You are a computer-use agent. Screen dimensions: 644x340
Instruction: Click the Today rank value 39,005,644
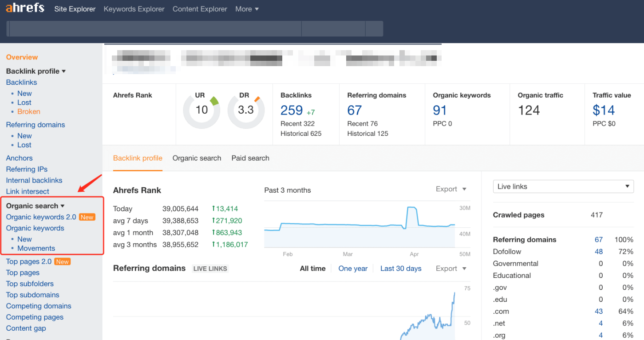[x=181, y=209]
